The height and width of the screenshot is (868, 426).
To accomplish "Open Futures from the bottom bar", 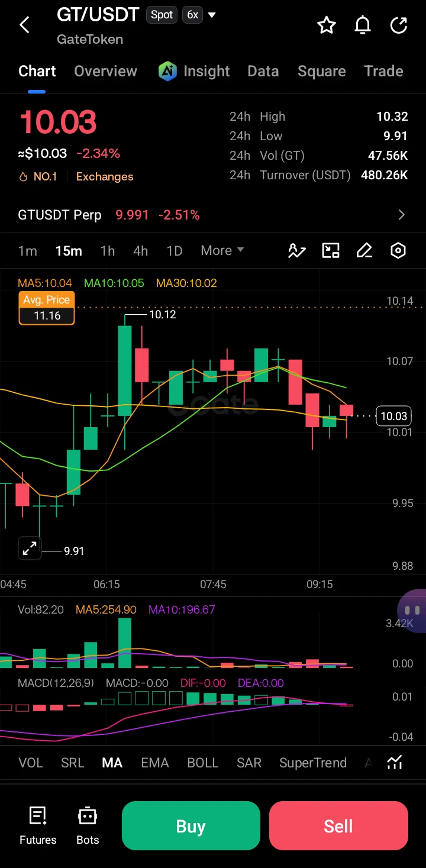I will click(x=38, y=826).
